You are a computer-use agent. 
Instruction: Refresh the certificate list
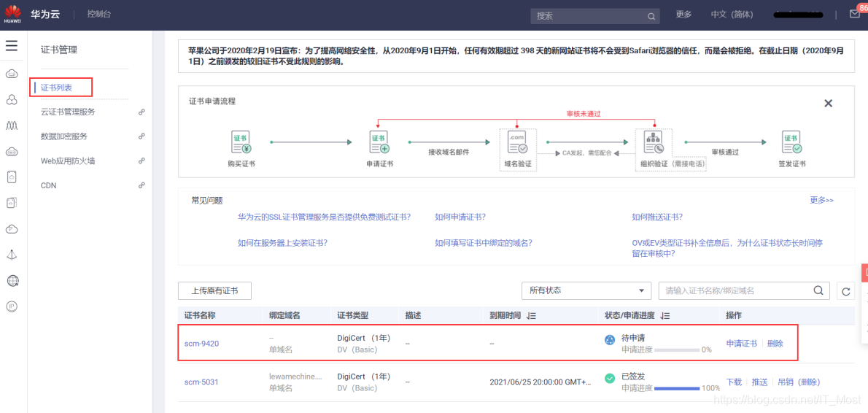(x=845, y=290)
